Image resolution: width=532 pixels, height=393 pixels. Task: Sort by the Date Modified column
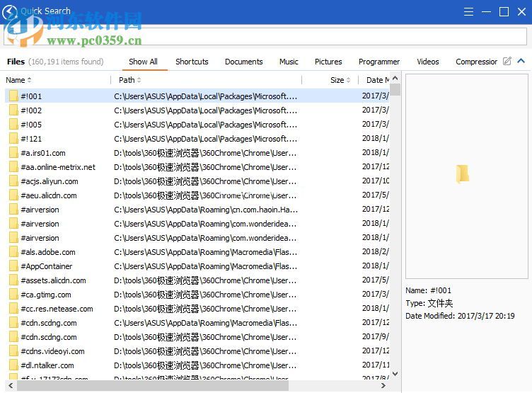pos(378,80)
